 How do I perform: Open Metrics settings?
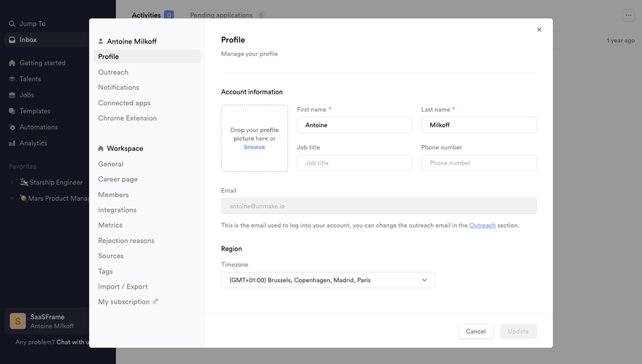[110, 225]
